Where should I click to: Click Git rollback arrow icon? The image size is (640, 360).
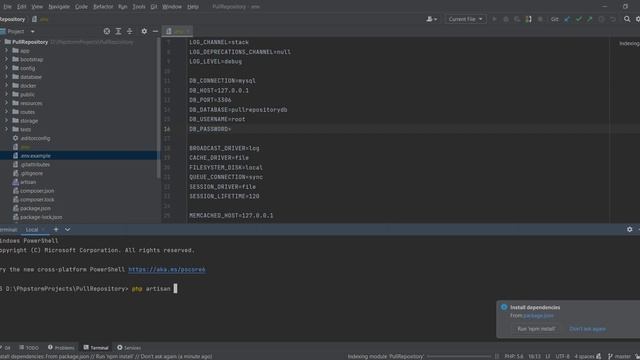pyautogui.click(x=613, y=19)
